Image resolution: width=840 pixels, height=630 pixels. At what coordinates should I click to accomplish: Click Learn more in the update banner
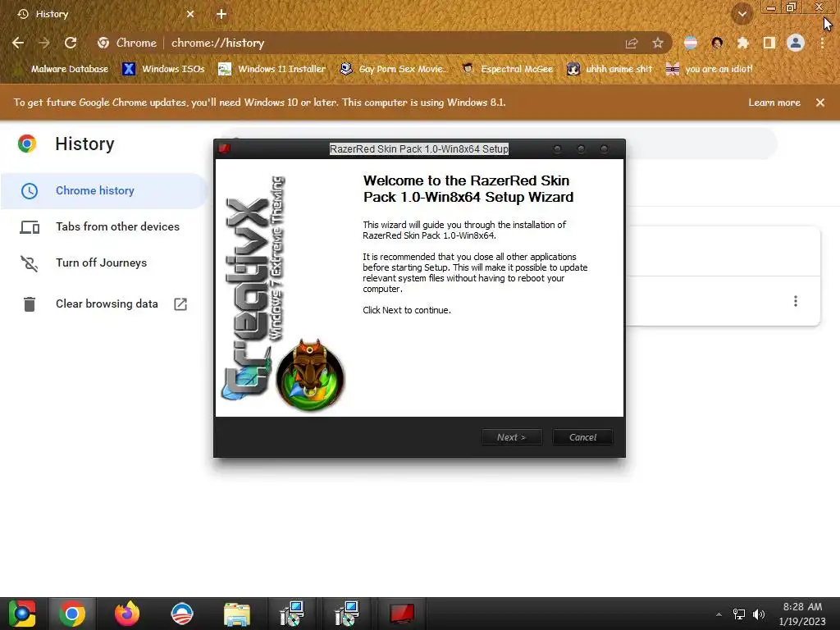point(774,103)
